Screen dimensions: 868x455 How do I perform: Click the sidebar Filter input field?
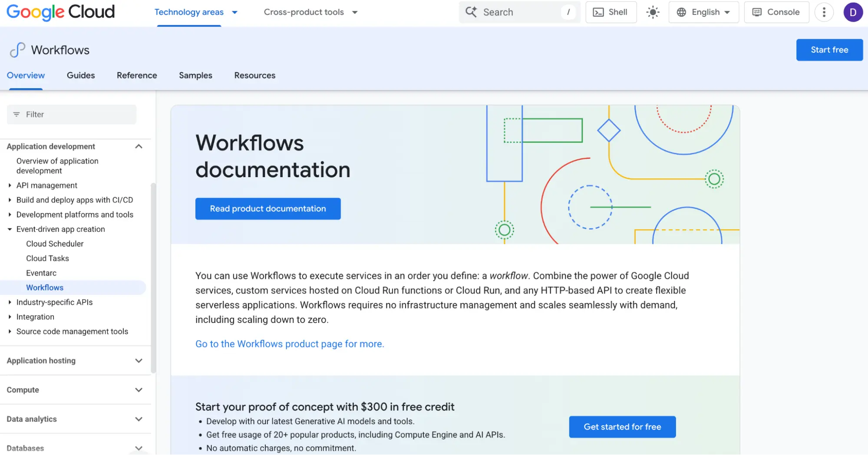point(72,115)
